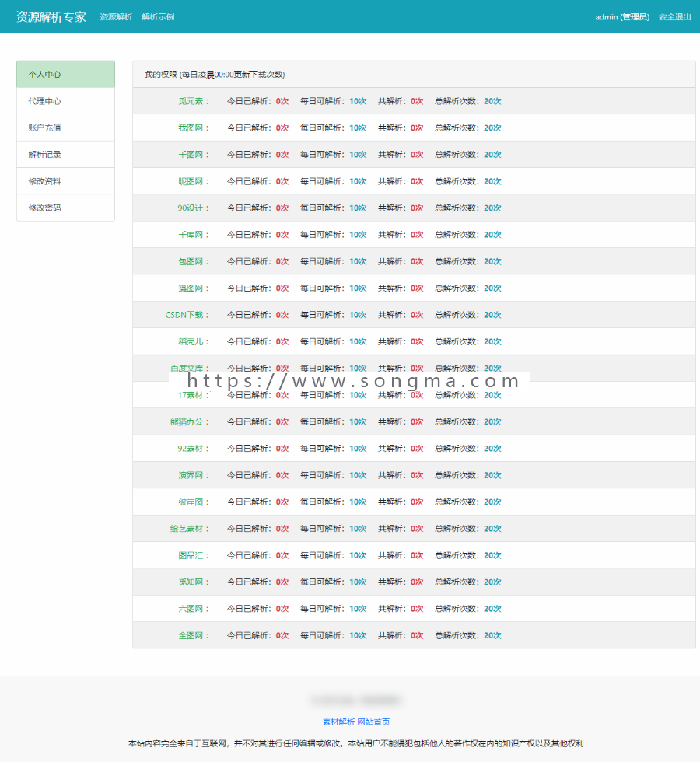The image size is (700, 762).
Task: Click the 稻壳儿 site name
Action: click(x=194, y=341)
